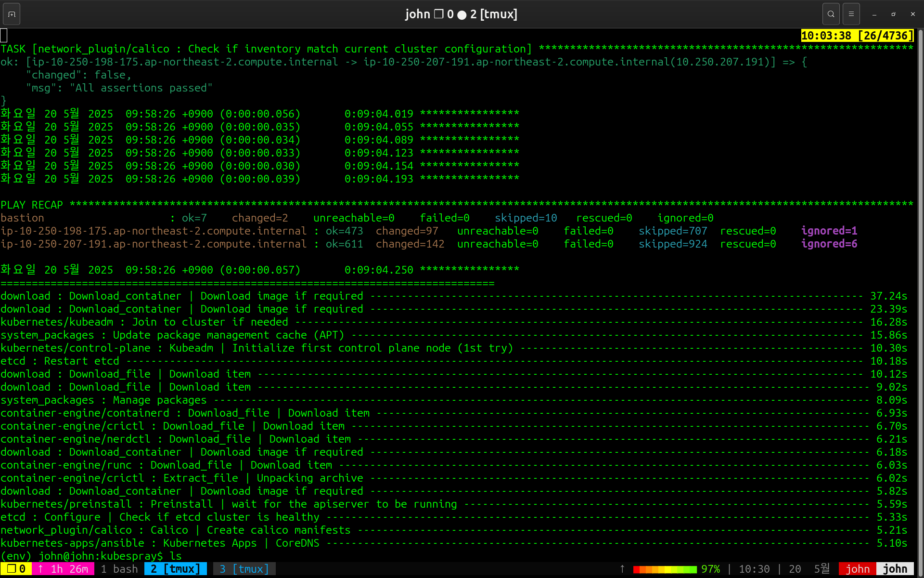Click the 10:30 clock in status bar
Screen dimensions: 924x578
coord(754,569)
